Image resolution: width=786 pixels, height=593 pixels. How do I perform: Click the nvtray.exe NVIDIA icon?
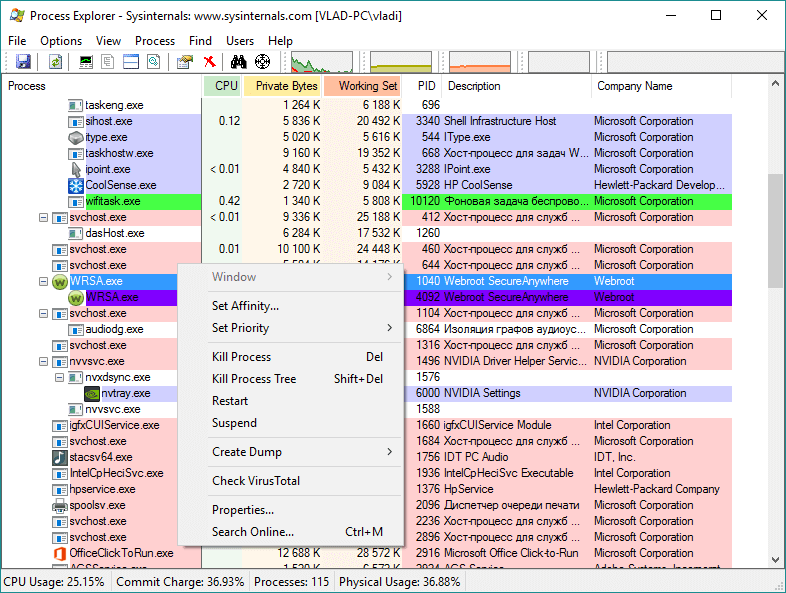tap(92, 394)
